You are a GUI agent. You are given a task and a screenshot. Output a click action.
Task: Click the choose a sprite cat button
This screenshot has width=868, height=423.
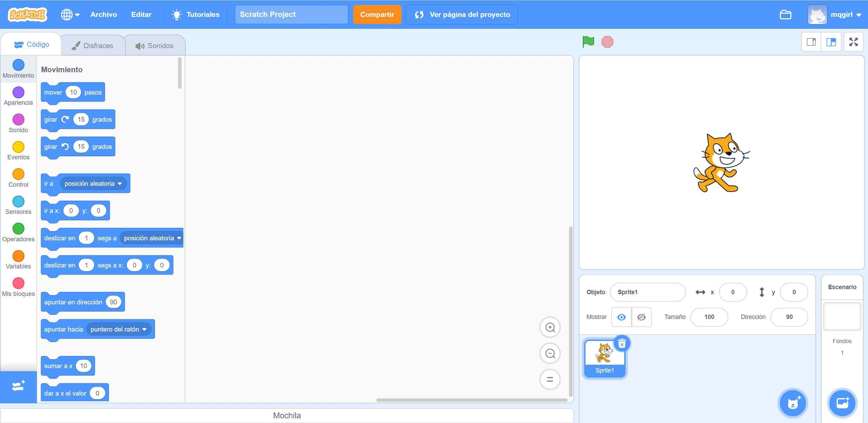[792, 403]
